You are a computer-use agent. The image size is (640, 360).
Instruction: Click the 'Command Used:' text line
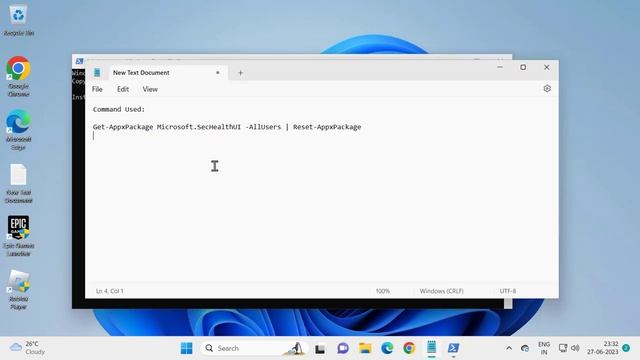pos(119,109)
